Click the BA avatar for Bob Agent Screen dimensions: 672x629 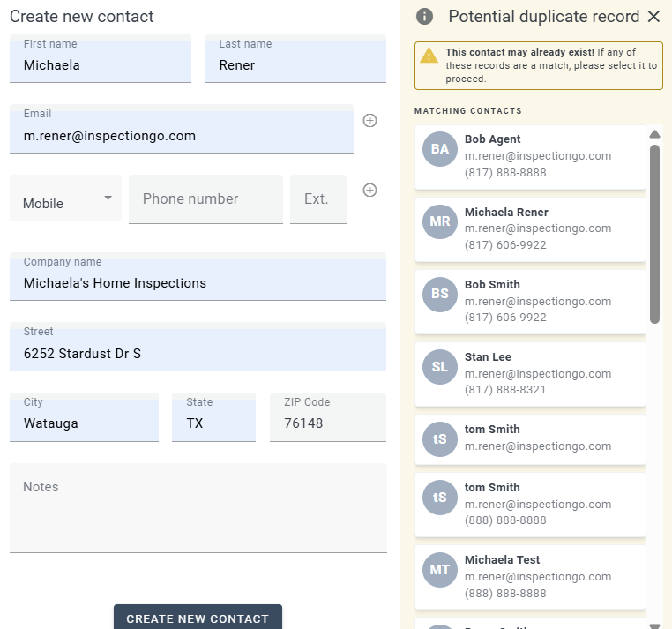point(440,149)
